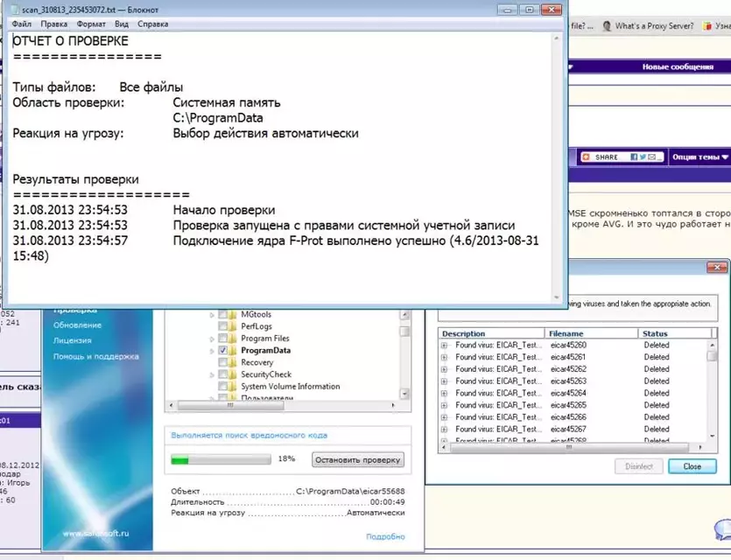Check the SecurityCheck folder checkbox
The image size is (731, 560).
pos(223,374)
